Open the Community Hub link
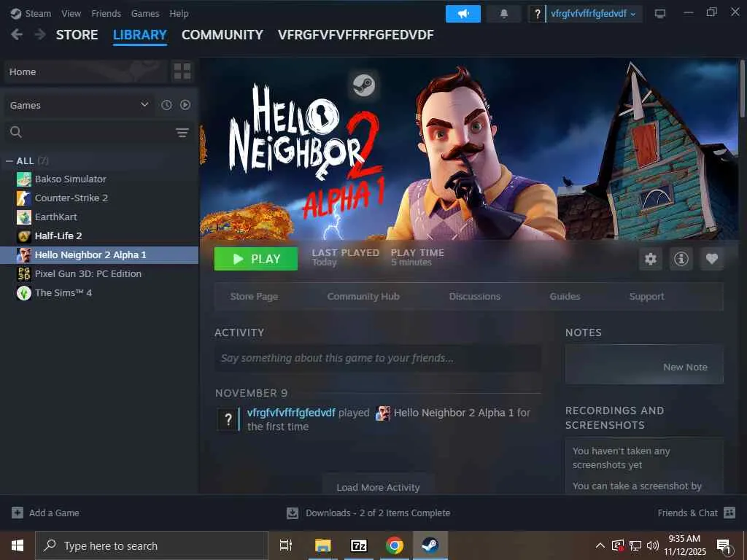This screenshot has height=560, width=747. point(363,296)
